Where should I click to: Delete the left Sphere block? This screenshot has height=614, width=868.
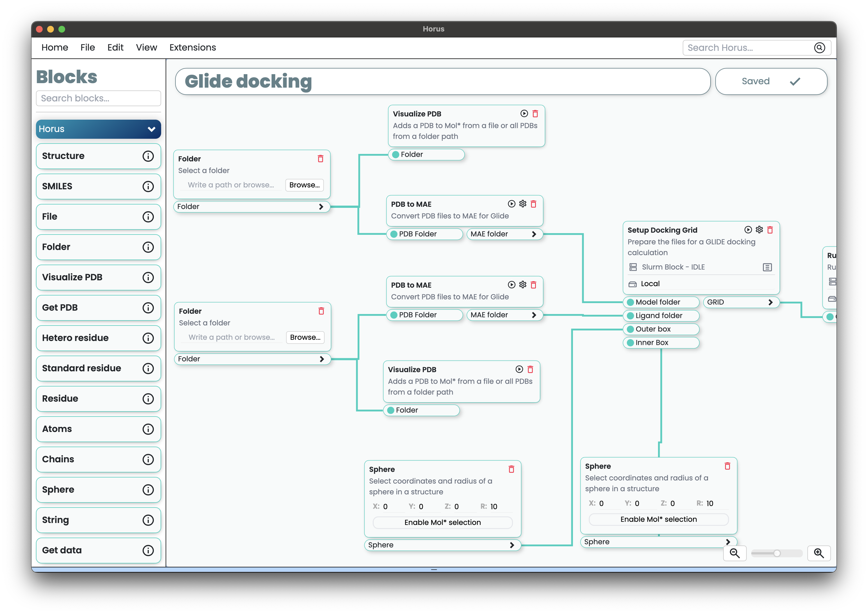coord(511,469)
